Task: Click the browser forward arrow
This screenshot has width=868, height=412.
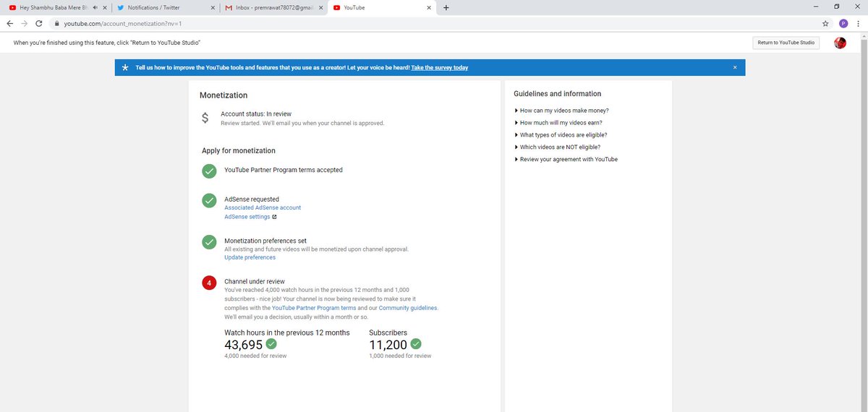Action: (24, 23)
